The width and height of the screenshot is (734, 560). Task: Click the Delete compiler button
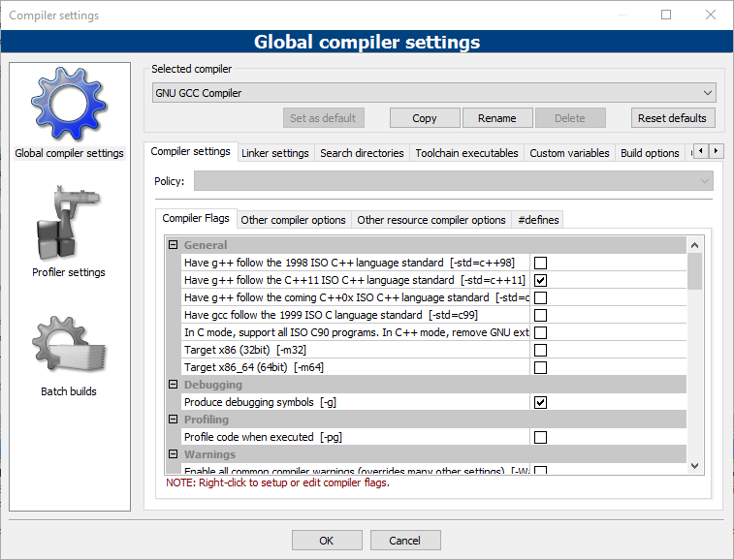[570, 118]
